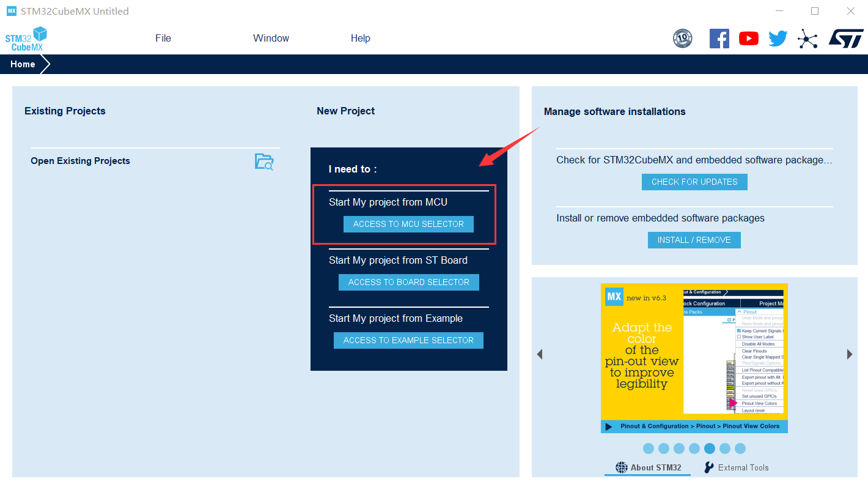
Task: Click the INSTALL / REMOVE button
Action: click(694, 240)
